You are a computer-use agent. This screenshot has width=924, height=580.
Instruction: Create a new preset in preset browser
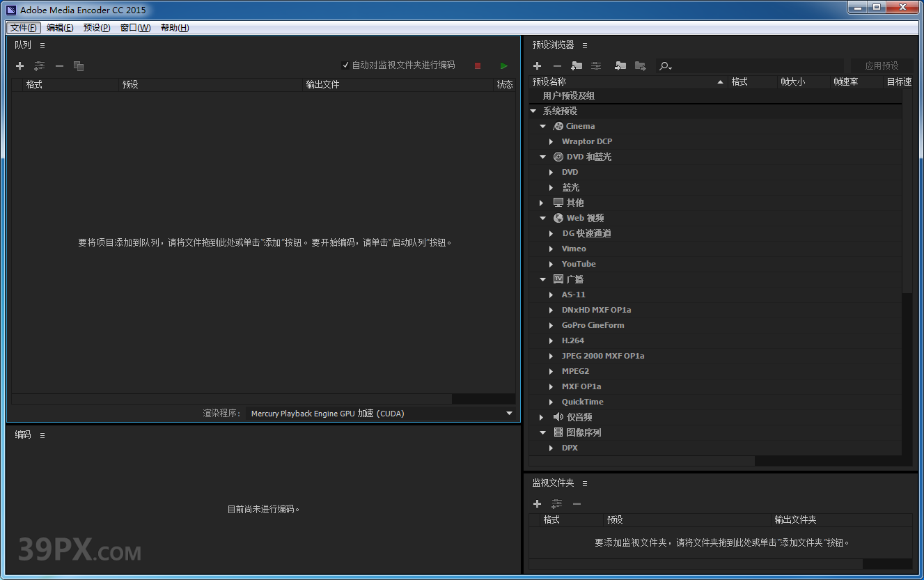pyautogui.click(x=537, y=66)
